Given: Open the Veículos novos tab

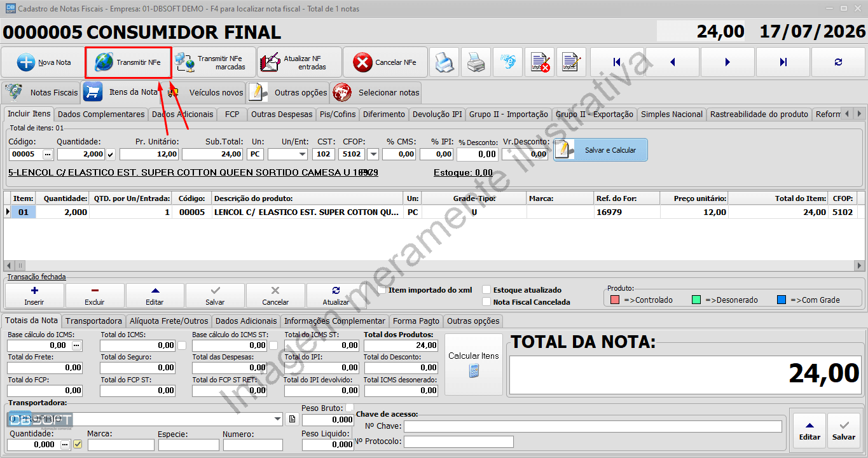Looking at the screenshot, I should tap(205, 92).
